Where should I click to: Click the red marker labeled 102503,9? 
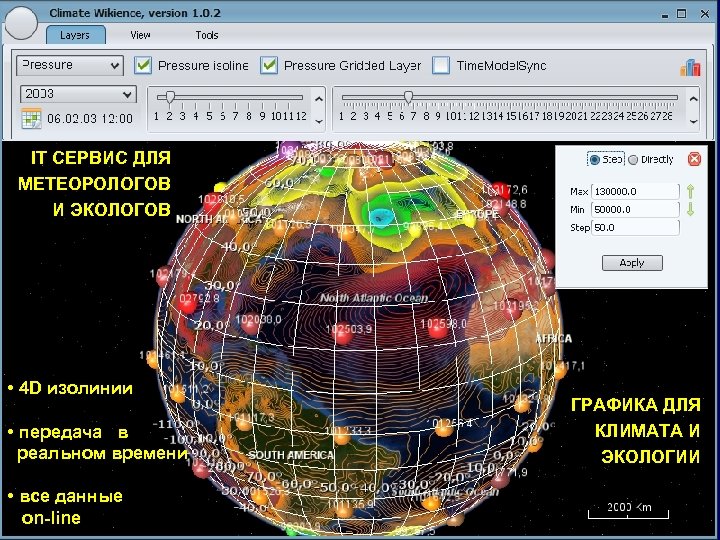pos(343,336)
